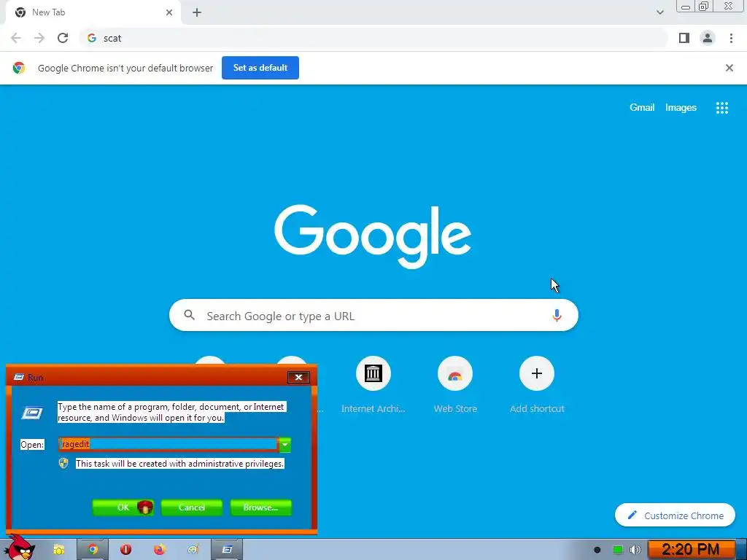Click the Google icon in the address bar

[92, 38]
